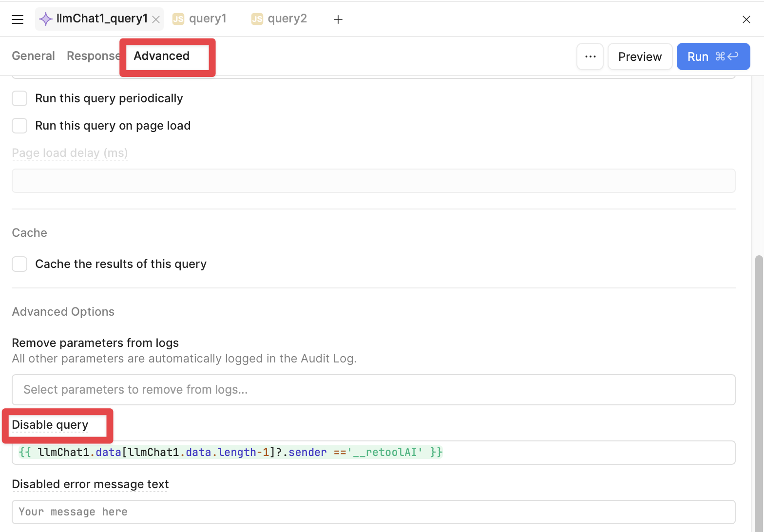This screenshot has height=532, width=764.
Task: Check Run this query on page load
Action: pyautogui.click(x=19, y=126)
